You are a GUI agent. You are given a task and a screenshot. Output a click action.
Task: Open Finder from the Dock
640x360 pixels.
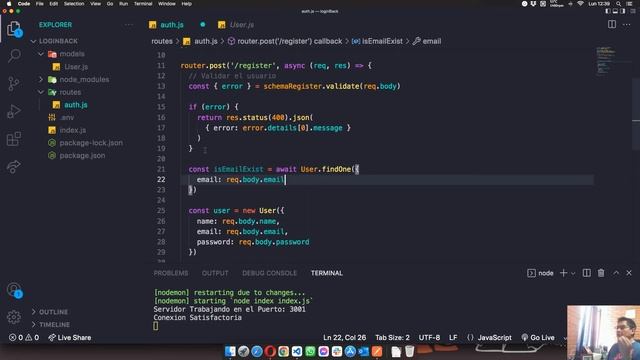(230, 351)
